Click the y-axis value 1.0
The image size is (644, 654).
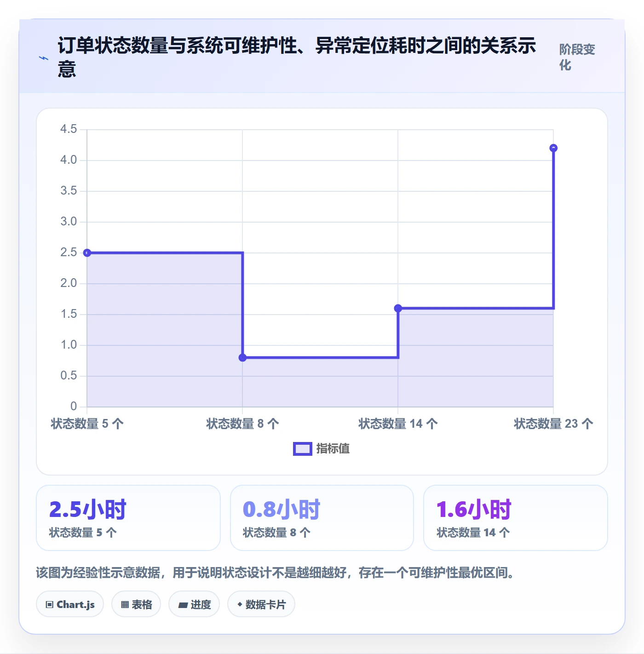click(x=69, y=345)
